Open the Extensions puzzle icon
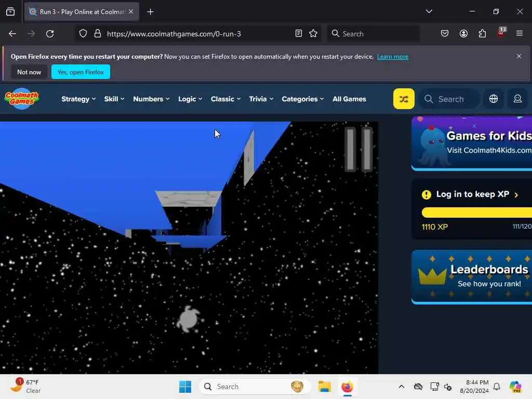 (x=482, y=34)
